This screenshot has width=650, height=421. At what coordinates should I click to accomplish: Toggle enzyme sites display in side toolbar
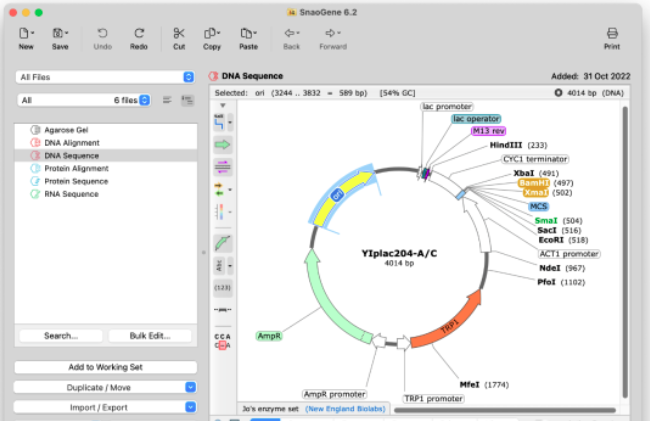219,122
